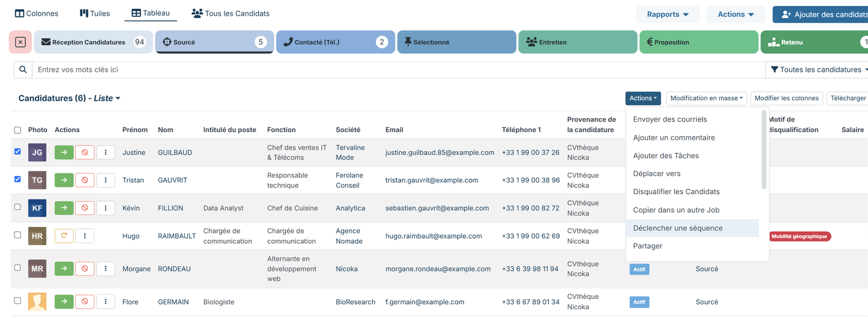Click the HR avatar of Hugo RAIMBAULT
This screenshot has width=868, height=318.
[x=37, y=236]
